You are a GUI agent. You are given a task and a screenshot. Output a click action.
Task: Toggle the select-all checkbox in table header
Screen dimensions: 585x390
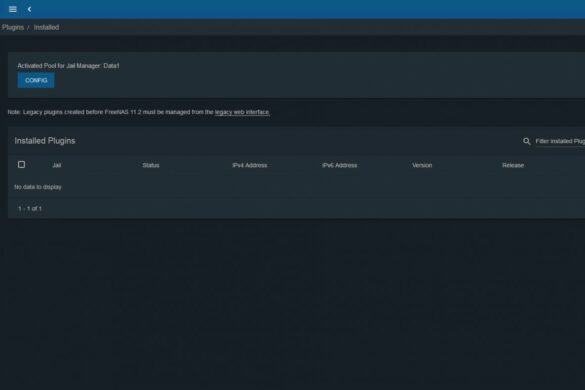click(21, 165)
